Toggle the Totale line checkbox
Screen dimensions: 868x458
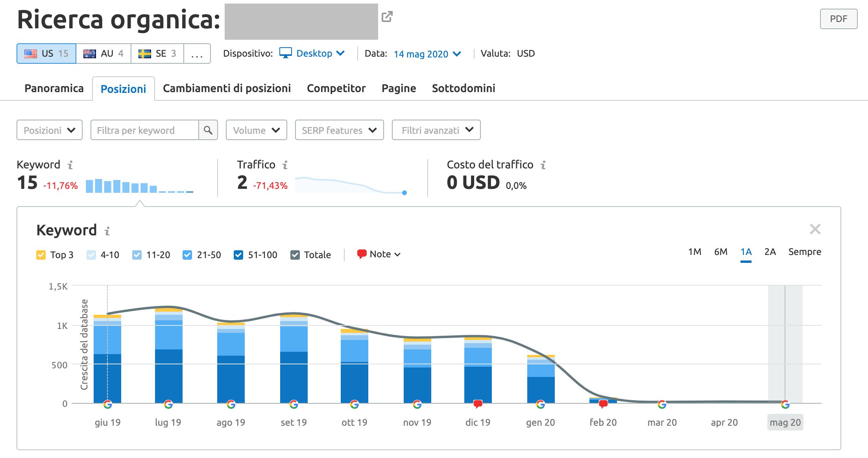point(295,255)
